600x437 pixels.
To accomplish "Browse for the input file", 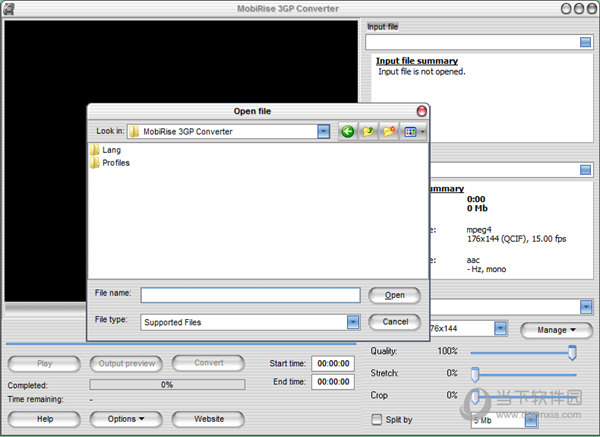I will tap(585, 42).
